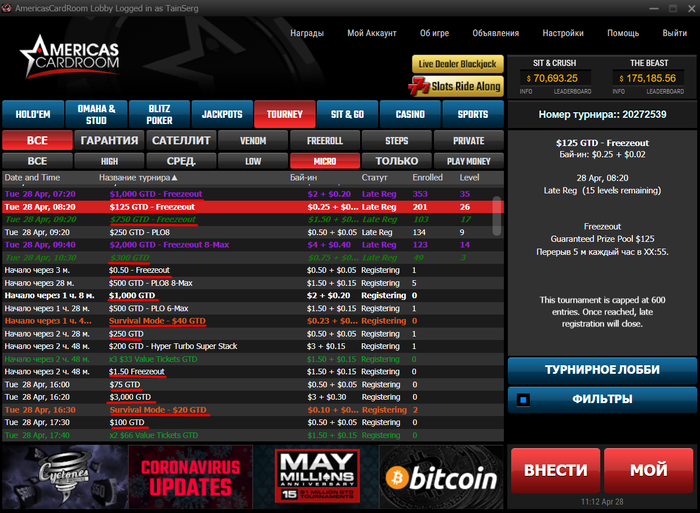The height and width of the screenshot is (513, 700).
Task: Select the HIGH buy-in filter
Action: [x=109, y=161]
